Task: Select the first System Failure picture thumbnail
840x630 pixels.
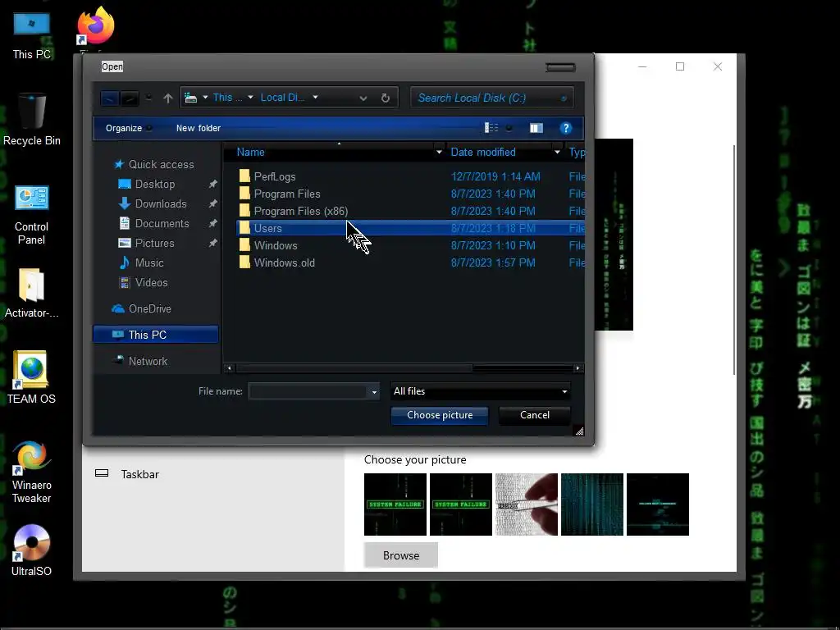Action: tap(395, 504)
